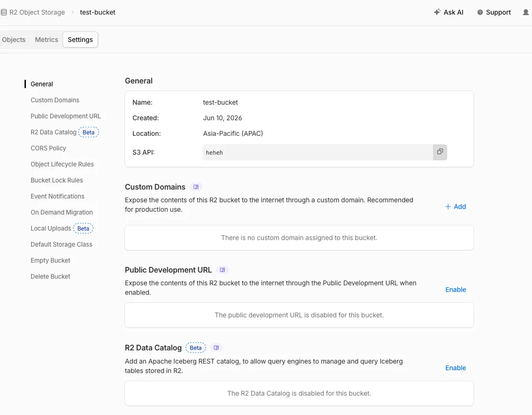This screenshot has width=532, height=415.
Task: Click the Location: field label
Action: tap(147, 133)
